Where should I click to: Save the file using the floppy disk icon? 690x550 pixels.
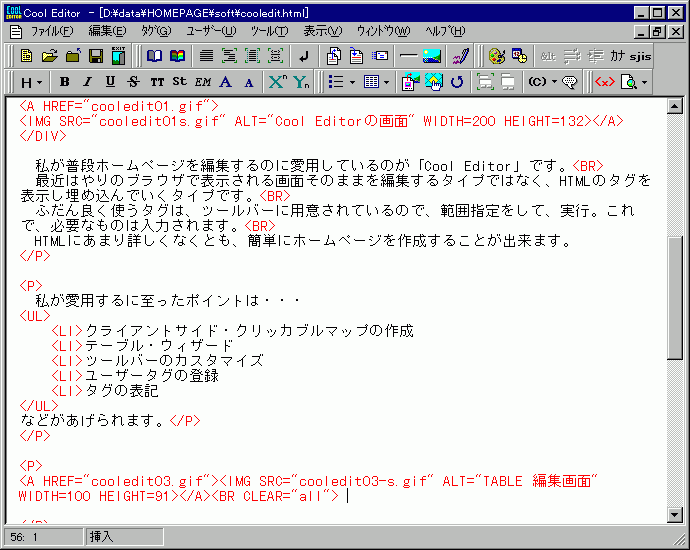tap(97, 55)
